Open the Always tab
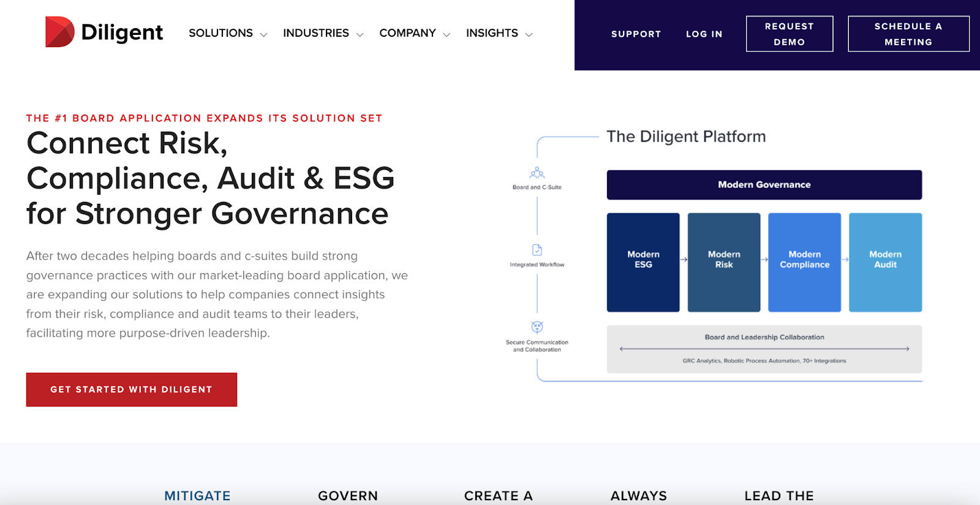The width and height of the screenshot is (980, 505). pos(639,496)
